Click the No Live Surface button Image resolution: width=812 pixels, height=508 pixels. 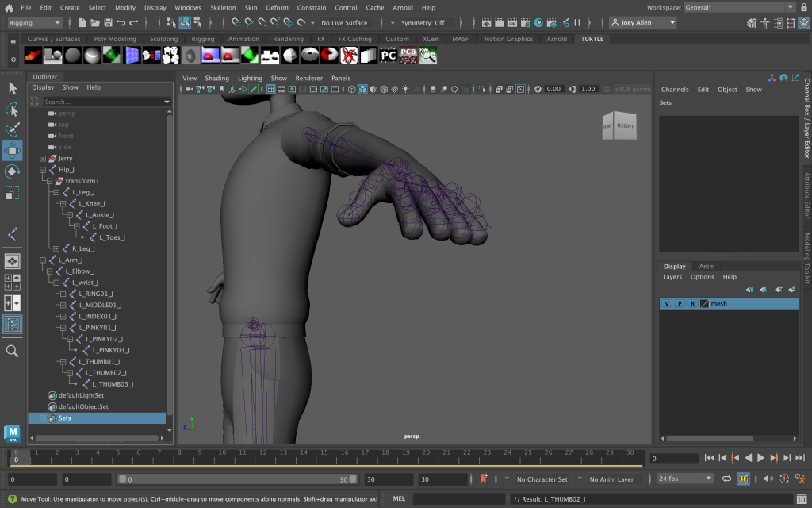344,23
